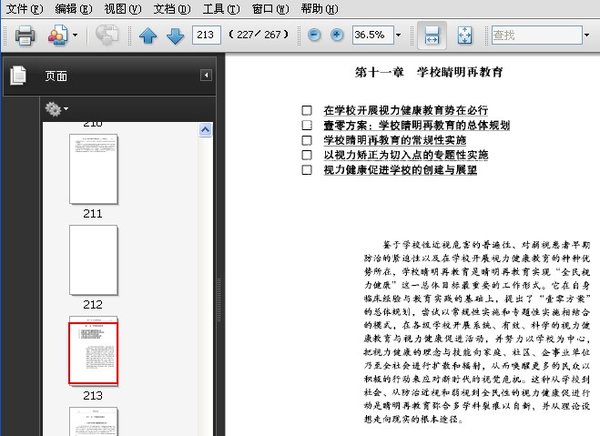This screenshot has height=436, width=600.
Task: Select page 211 thumbnail
Action: click(x=93, y=168)
